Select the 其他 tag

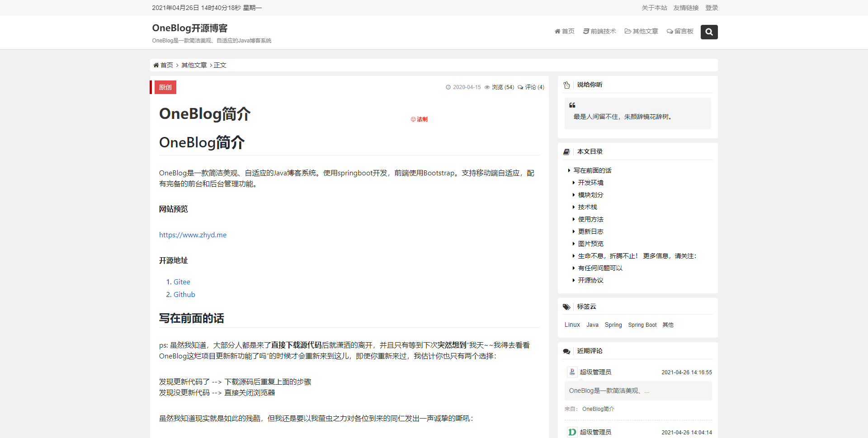click(668, 325)
